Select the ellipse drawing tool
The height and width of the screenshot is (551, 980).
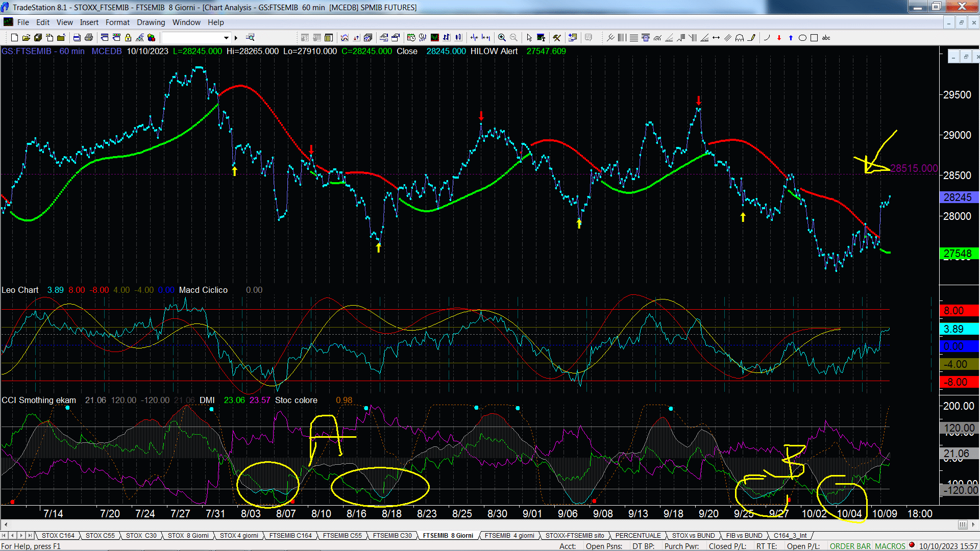(x=802, y=38)
